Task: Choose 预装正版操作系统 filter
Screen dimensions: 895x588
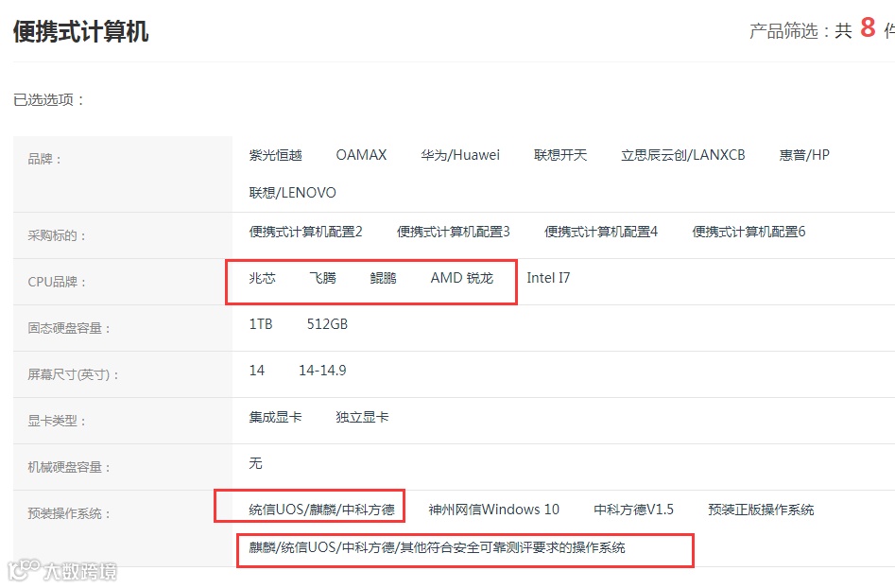Action: click(x=761, y=510)
